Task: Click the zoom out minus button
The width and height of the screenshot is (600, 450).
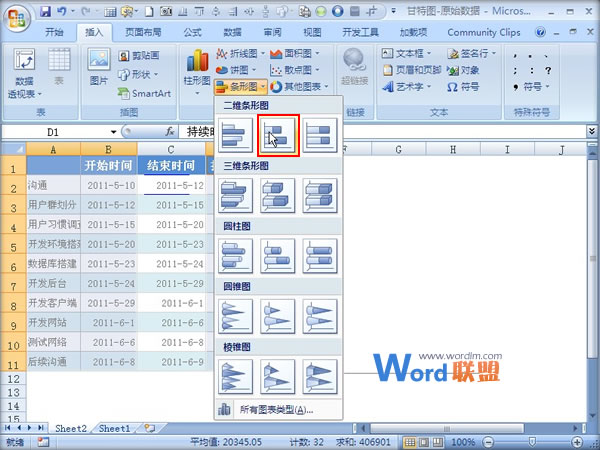Action: (x=488, y=442)
